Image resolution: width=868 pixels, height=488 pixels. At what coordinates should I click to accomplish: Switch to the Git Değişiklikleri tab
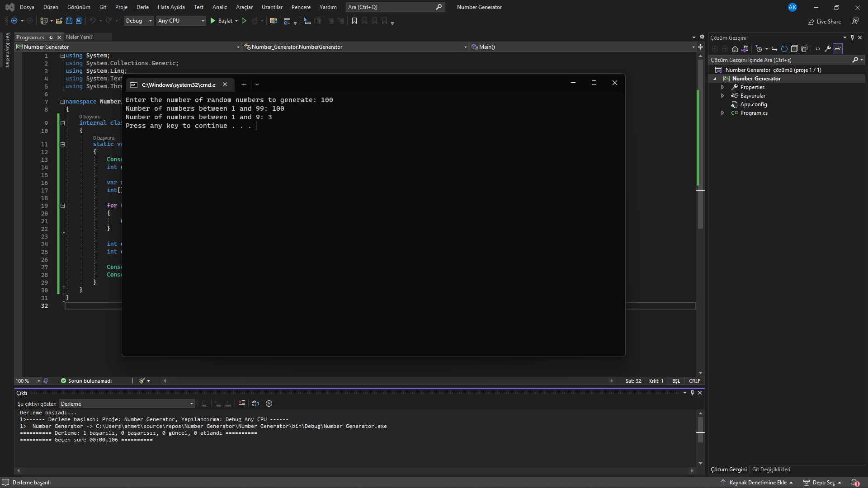pos(771,469)
